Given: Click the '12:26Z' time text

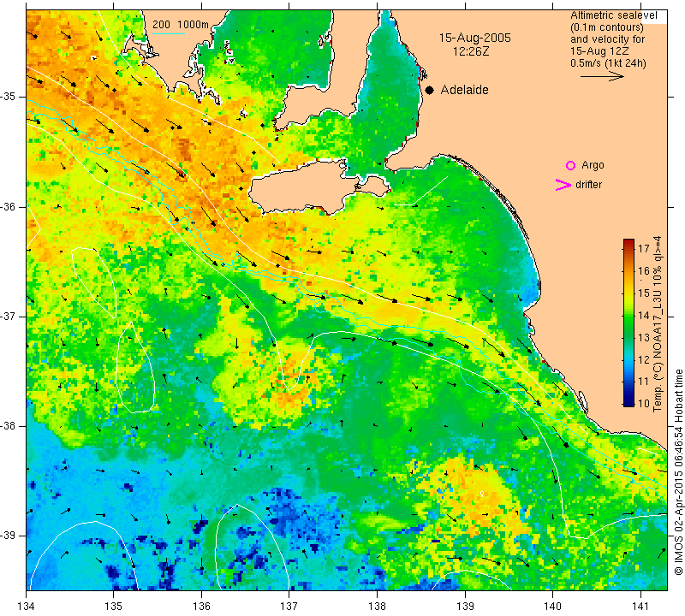Looking at the screenshot, I should 470,51.
